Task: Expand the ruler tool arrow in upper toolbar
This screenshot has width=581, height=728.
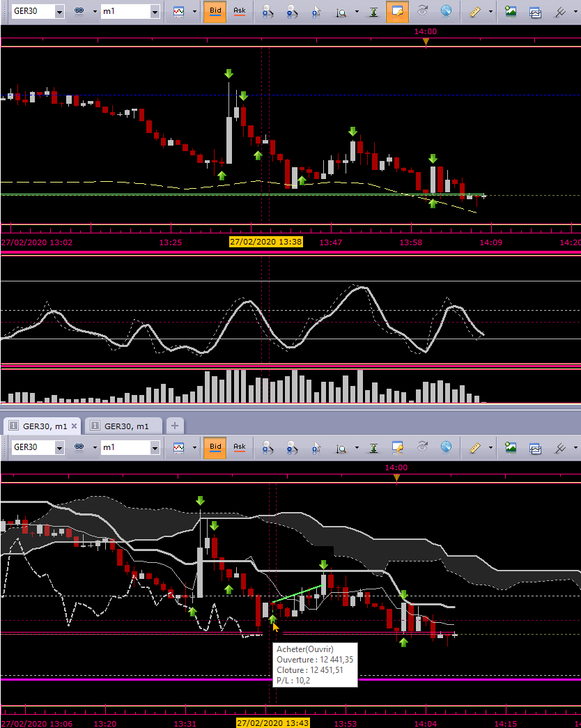Action: [490, 12]
